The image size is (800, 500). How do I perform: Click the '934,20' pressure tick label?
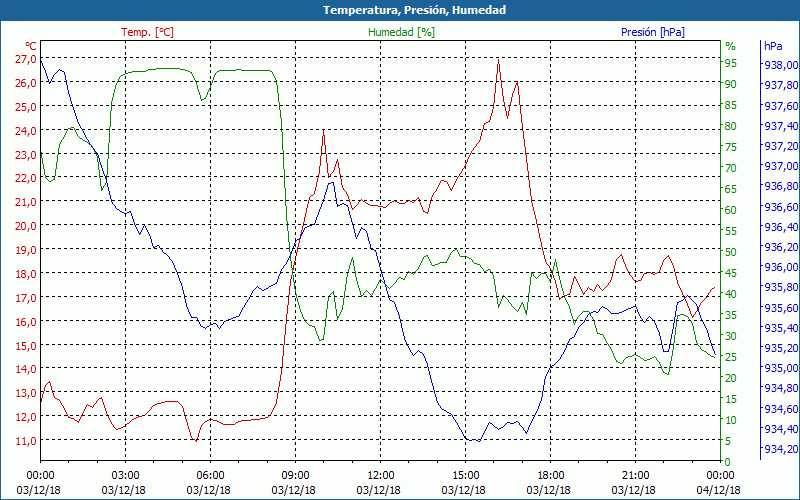[x=779, y=449]
